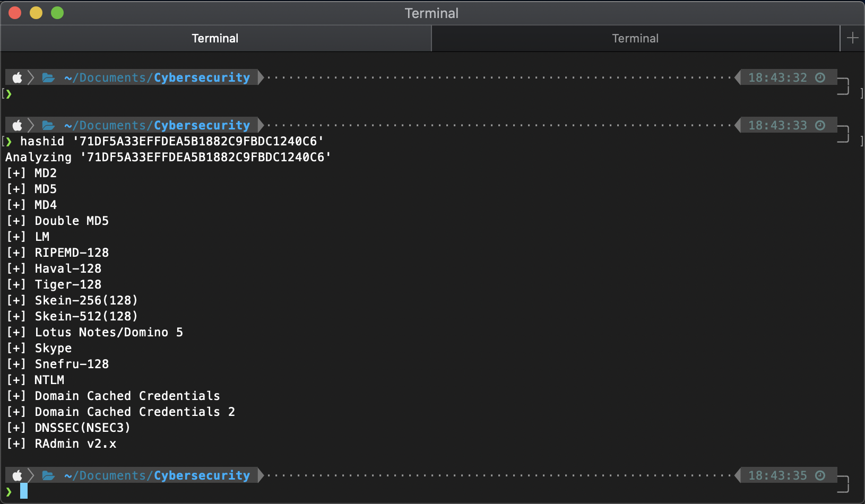Click the '[+] MD5' result line
This screenshot has height=504, width=865.
(32, 189)
